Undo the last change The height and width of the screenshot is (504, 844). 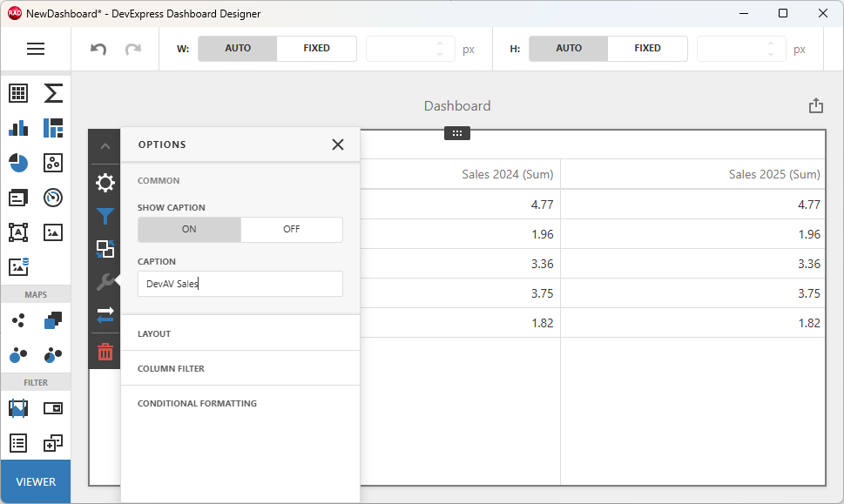(x=97, y=49)
